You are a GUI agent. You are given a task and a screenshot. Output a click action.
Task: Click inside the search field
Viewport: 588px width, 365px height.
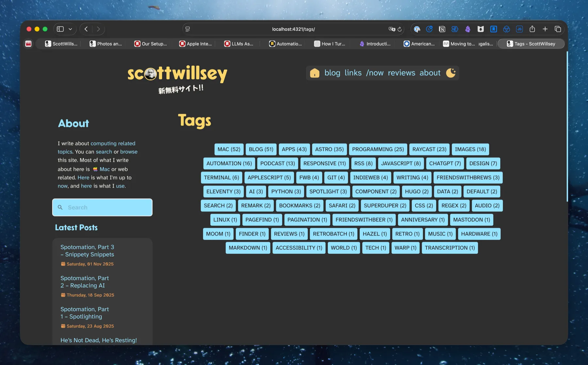point(102,207)
